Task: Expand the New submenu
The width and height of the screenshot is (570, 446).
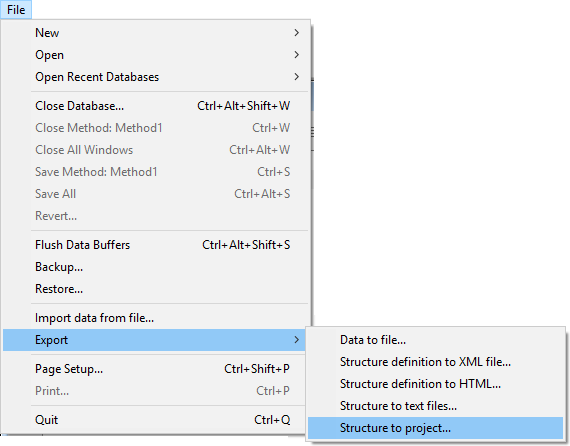Action: coord(156,33)
